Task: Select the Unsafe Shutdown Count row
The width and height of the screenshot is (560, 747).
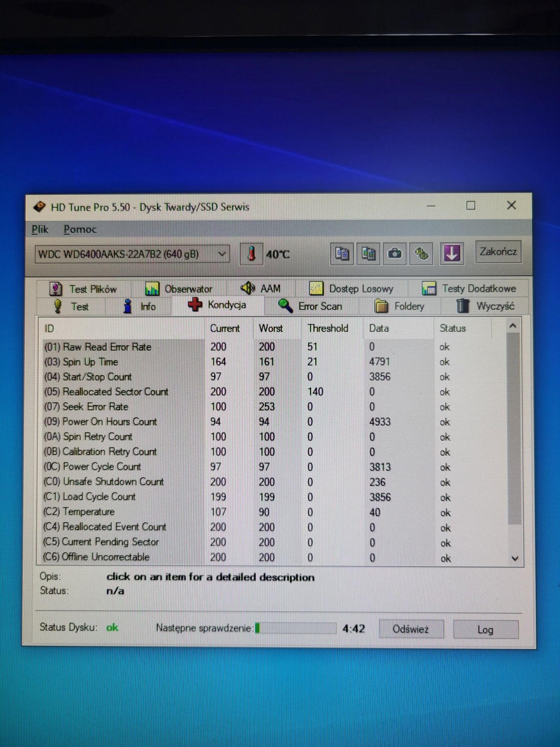Action: click(274, 482)
